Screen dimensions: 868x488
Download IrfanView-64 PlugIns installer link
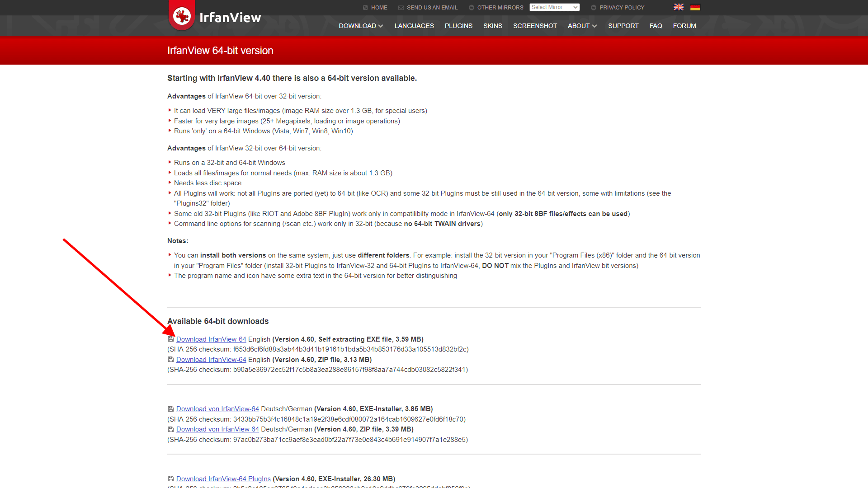coord(223,479)
